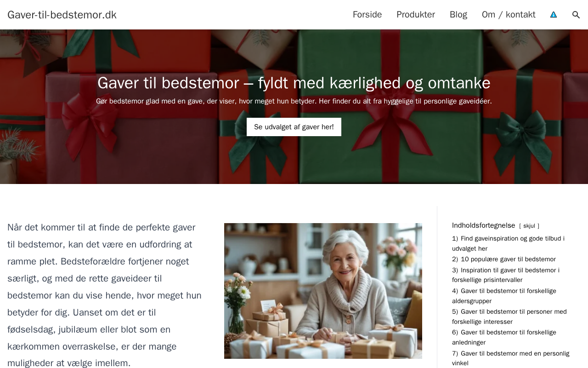This screenshot has width=588, height=368.
Task: Open 'personer med forskellige interesser' link
Action: 509,316
